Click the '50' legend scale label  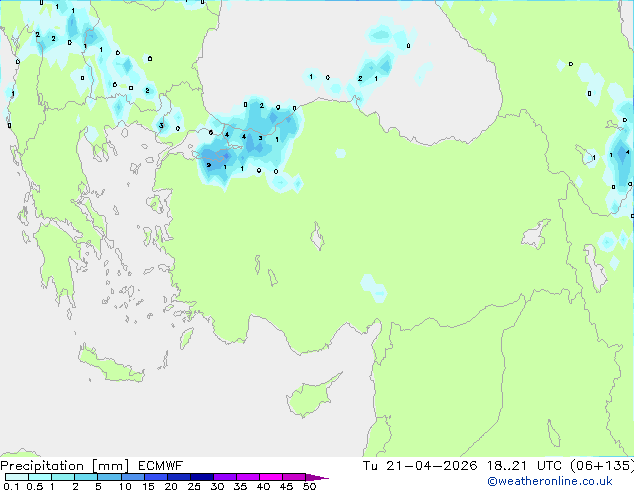309,486
